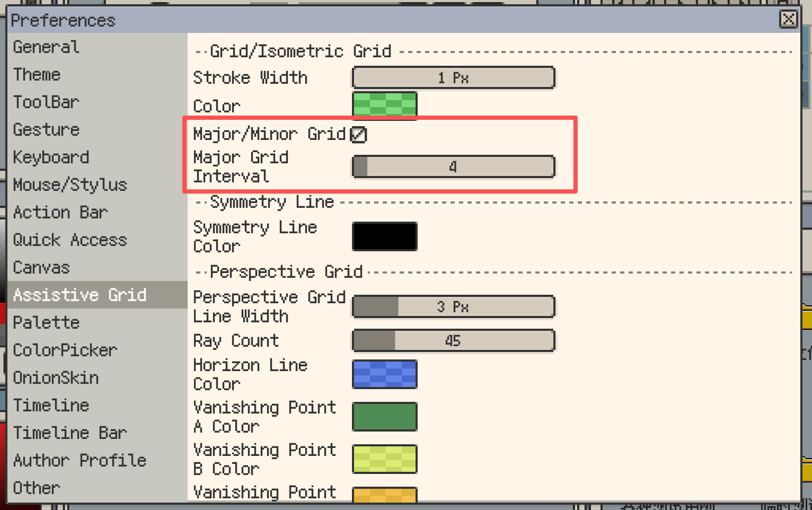The height and width of the screenshot is (510, 812).
Task: Edit the Horizon Line Color swatch
Action: click(384, 374)
